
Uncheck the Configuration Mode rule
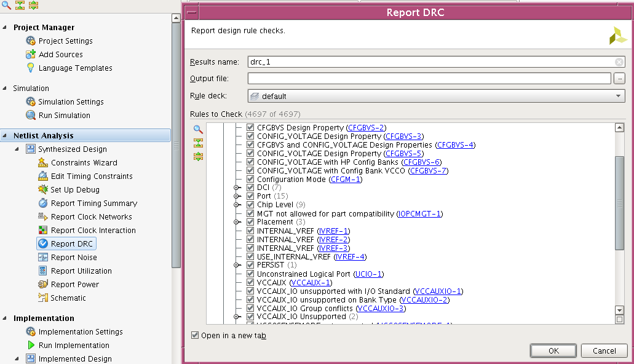pos(250,179)
